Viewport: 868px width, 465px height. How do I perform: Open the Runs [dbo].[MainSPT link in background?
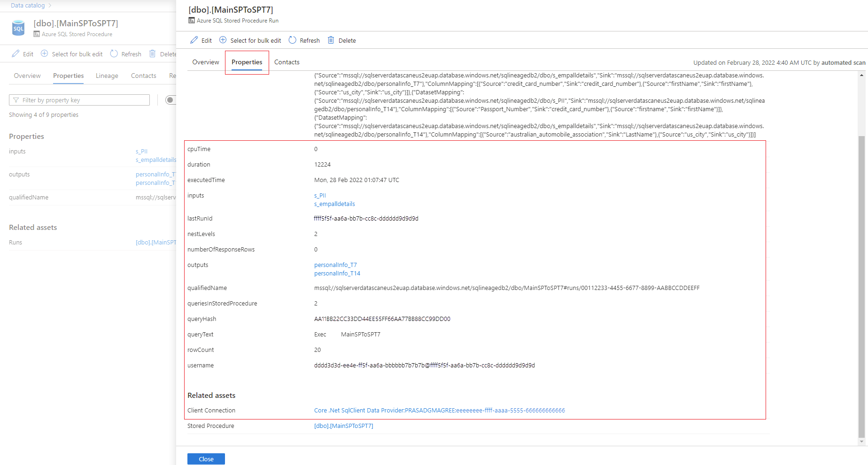[156, 243]
